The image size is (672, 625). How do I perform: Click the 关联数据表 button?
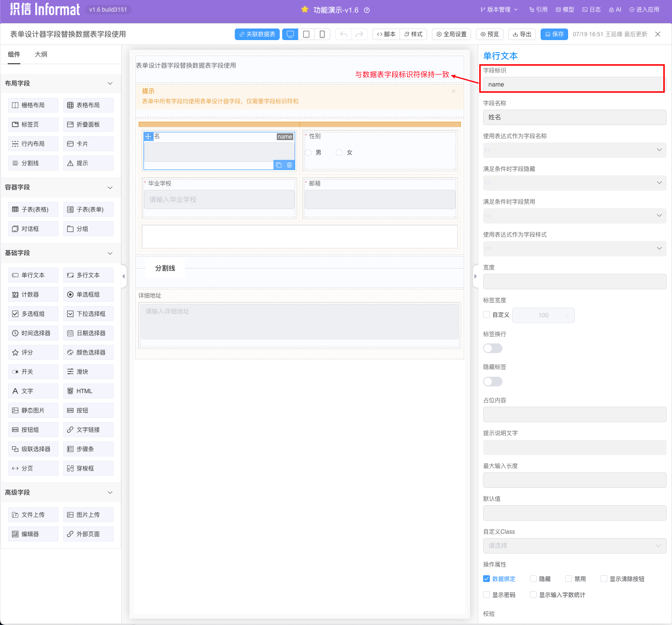257,34
